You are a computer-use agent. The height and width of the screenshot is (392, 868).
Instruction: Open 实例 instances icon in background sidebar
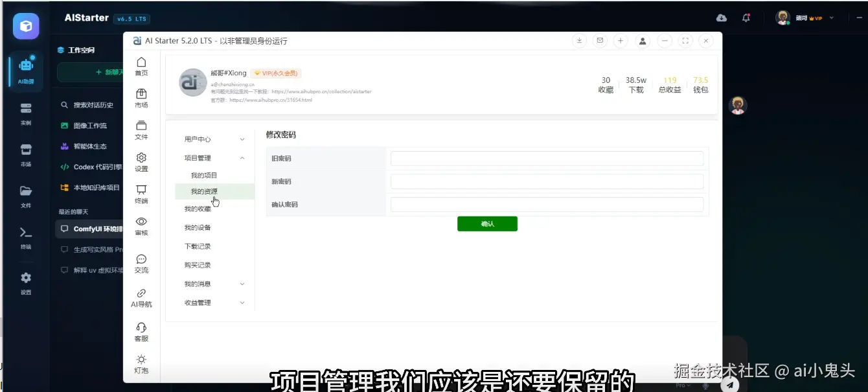[x=26, y=113]
